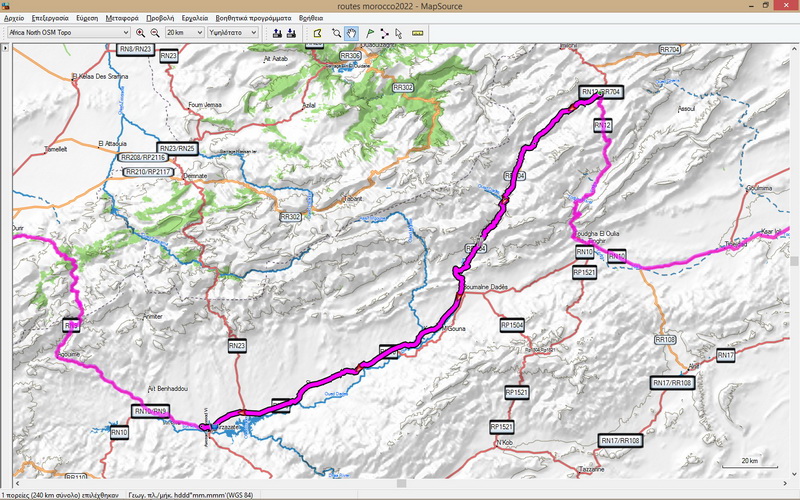The width and height of the screenshot is (800, 500).
Task: Click the send to device icon
Action: [x=277, y=33]
